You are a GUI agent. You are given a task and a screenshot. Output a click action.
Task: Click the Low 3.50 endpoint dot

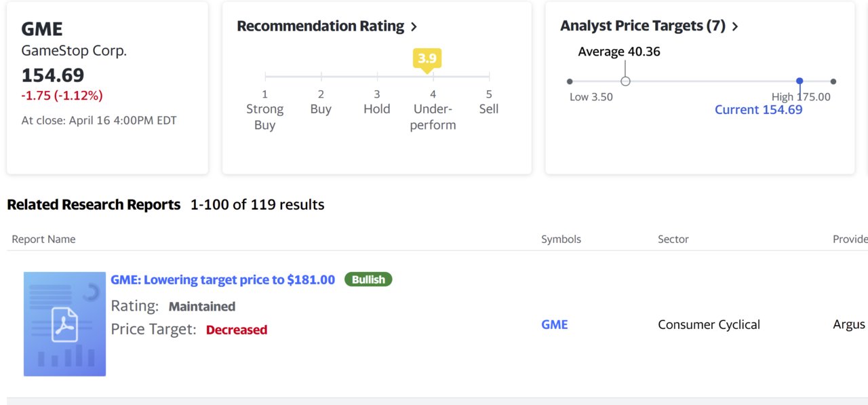click(570, 81)
